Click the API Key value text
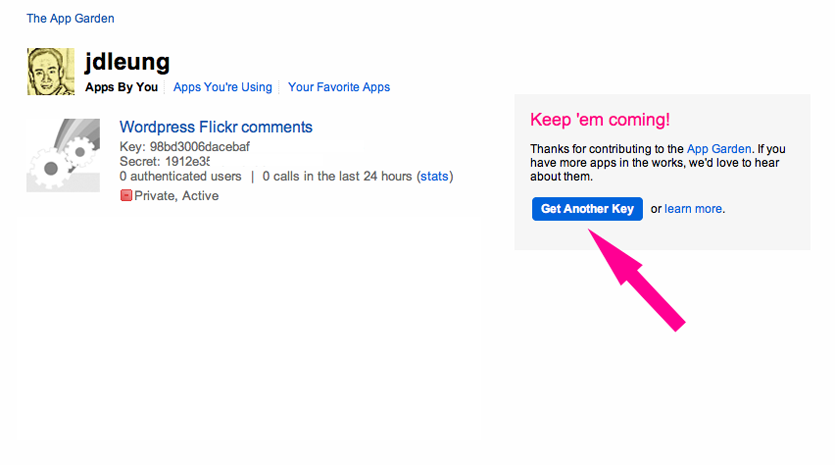The height and width of the screenshot is (465, 835). (199, 146)
